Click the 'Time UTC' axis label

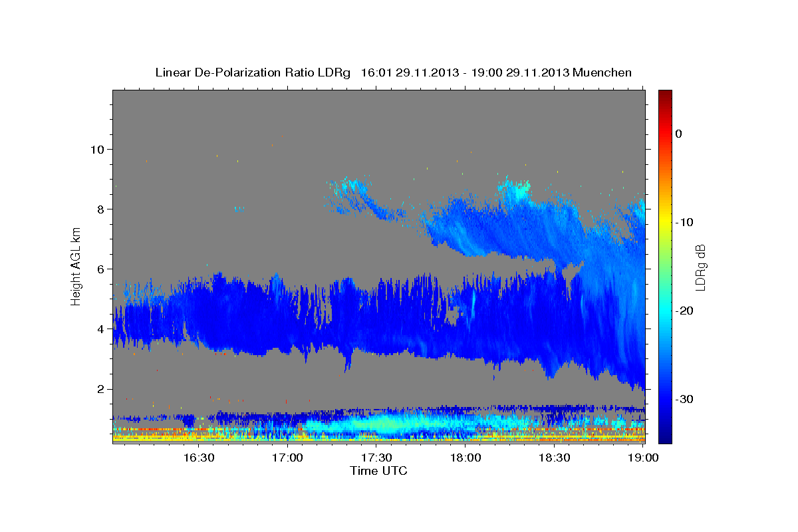click(378, 471)
